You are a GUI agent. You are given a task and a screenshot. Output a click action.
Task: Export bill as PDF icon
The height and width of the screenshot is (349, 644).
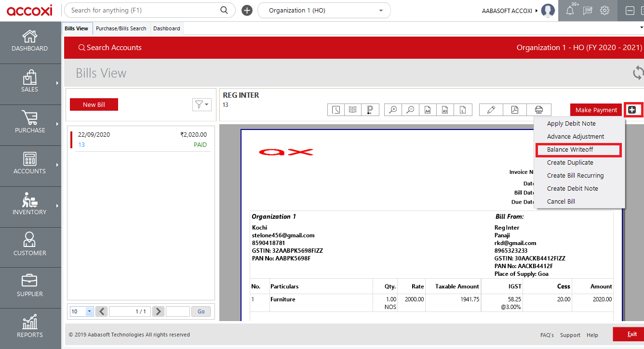[x=515, y=110]
